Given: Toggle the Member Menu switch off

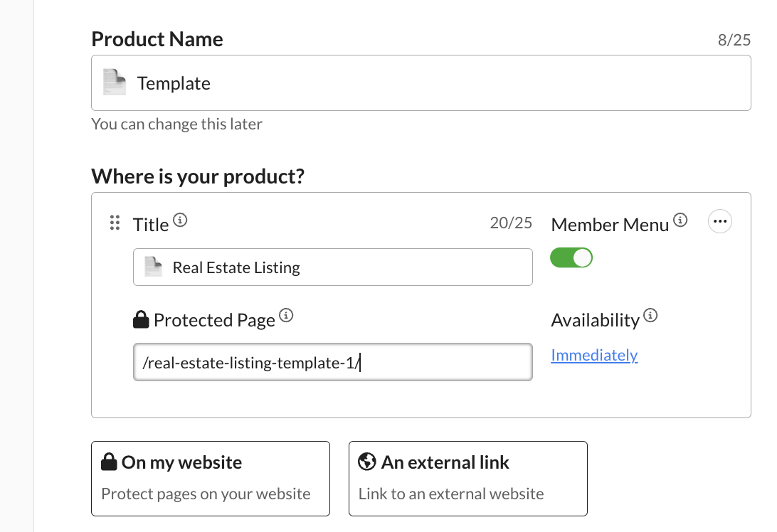Looking at the screenshot, I should tap(571, 257).
